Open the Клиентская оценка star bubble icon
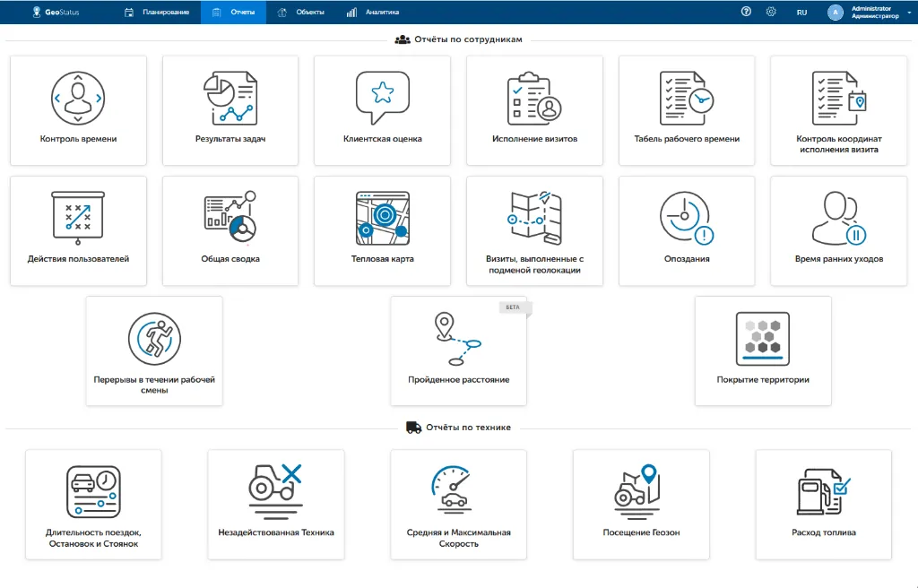 pos(382,98)
